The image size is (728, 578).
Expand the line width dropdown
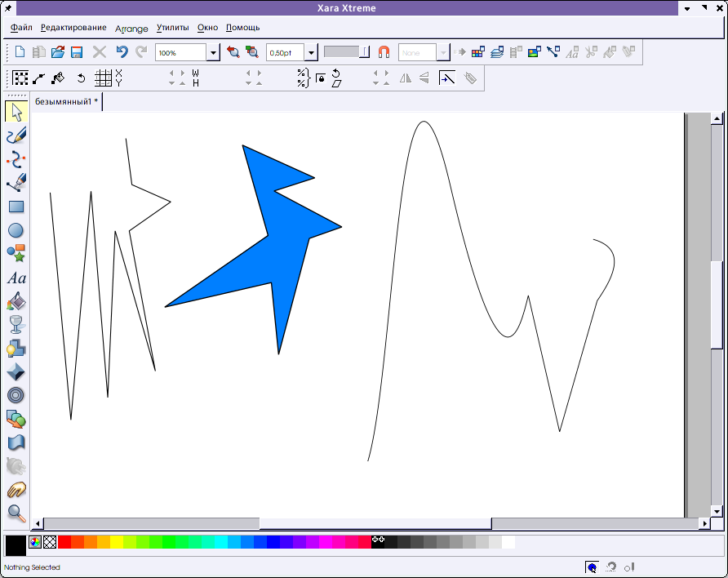311,53
